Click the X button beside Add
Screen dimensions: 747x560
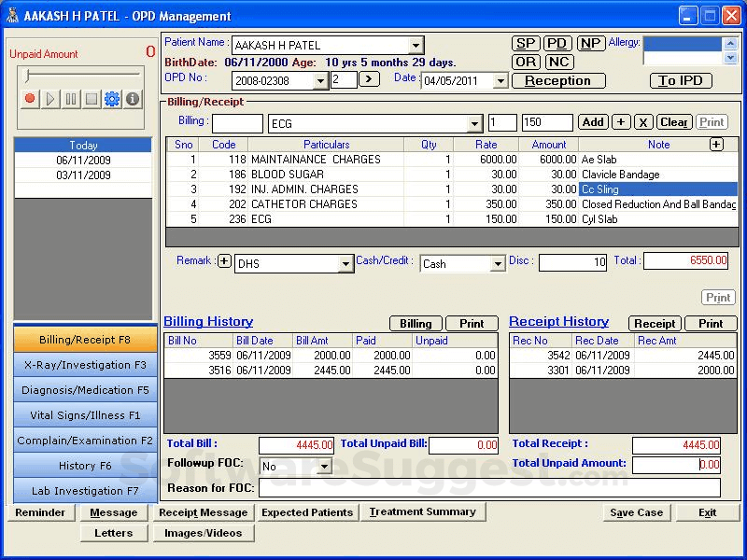pos(643,122)
